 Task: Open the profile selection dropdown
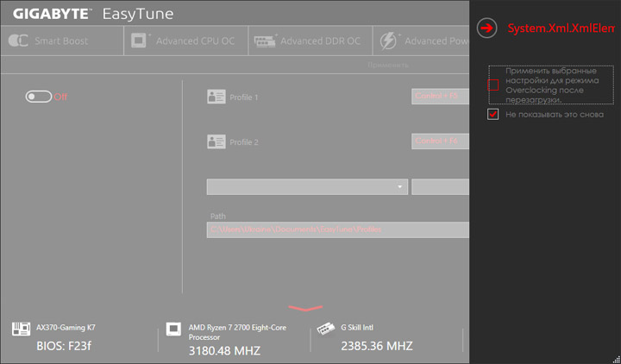[x=307, y=186]
